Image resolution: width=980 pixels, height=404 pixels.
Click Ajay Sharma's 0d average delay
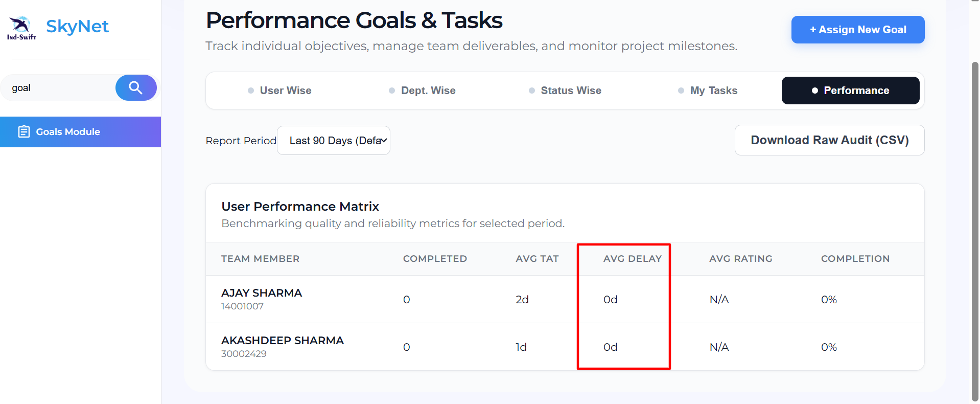[611, 300]
